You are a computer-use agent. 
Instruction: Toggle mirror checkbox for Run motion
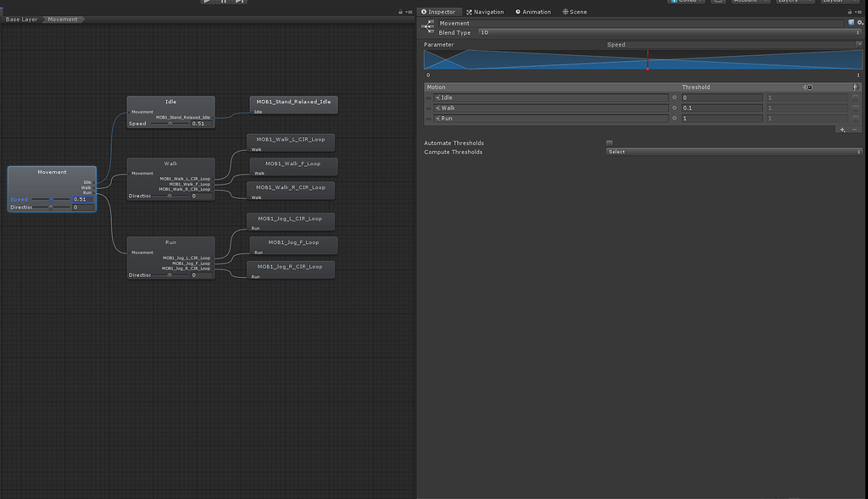[855, 119]
